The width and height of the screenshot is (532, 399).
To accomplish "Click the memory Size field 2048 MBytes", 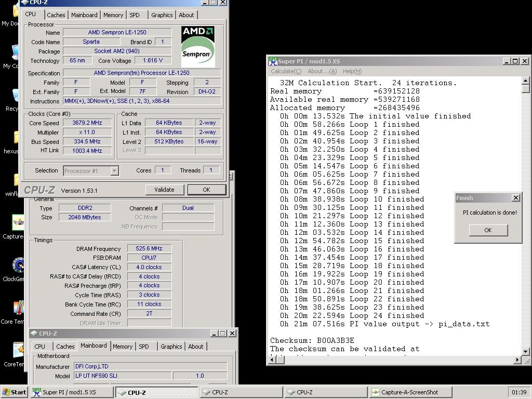I will click(85, 217).
